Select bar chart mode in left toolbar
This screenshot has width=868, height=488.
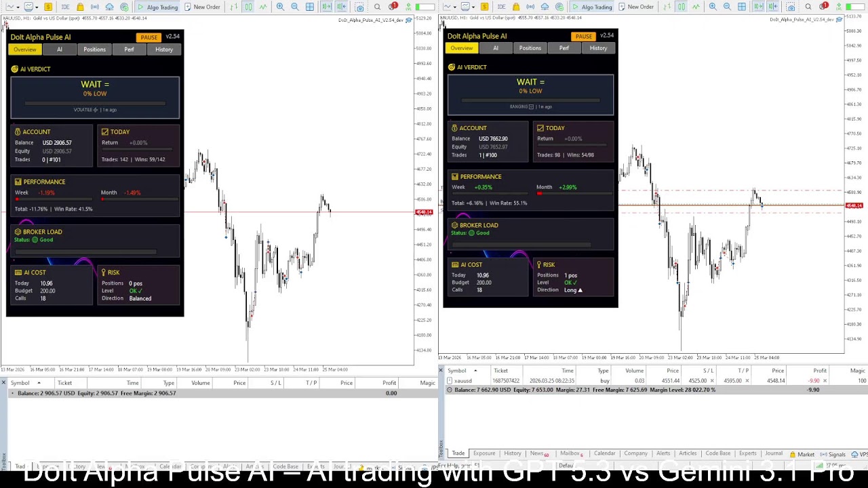pos(233,7)
